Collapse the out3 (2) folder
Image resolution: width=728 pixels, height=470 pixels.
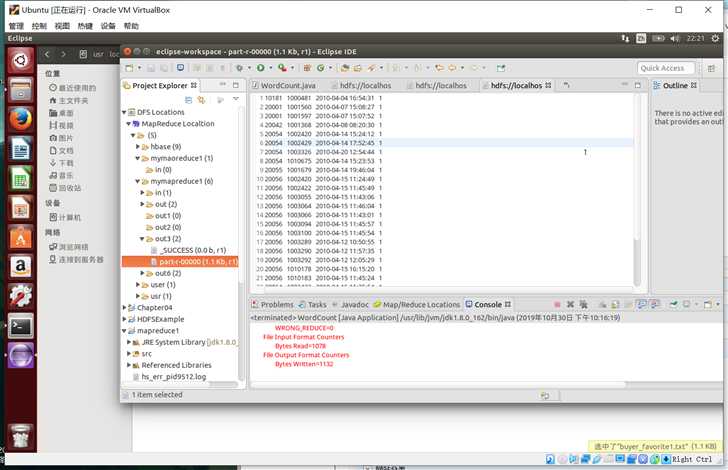coord(143,239)
